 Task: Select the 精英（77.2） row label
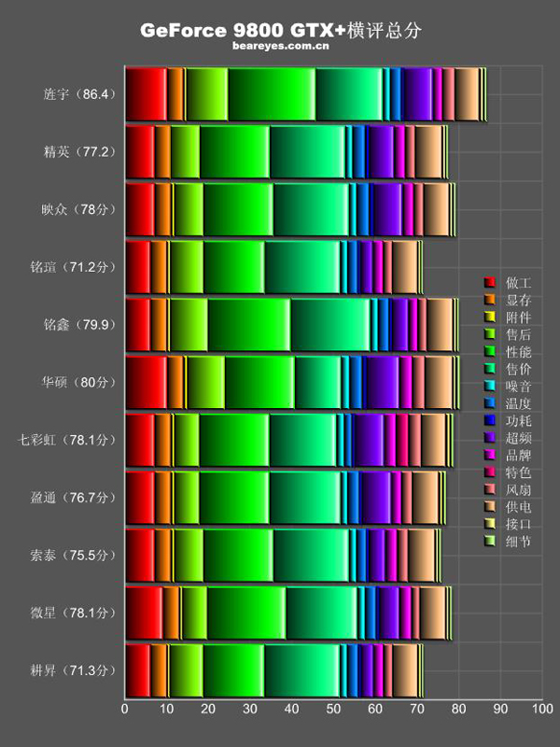click(79, 151)
